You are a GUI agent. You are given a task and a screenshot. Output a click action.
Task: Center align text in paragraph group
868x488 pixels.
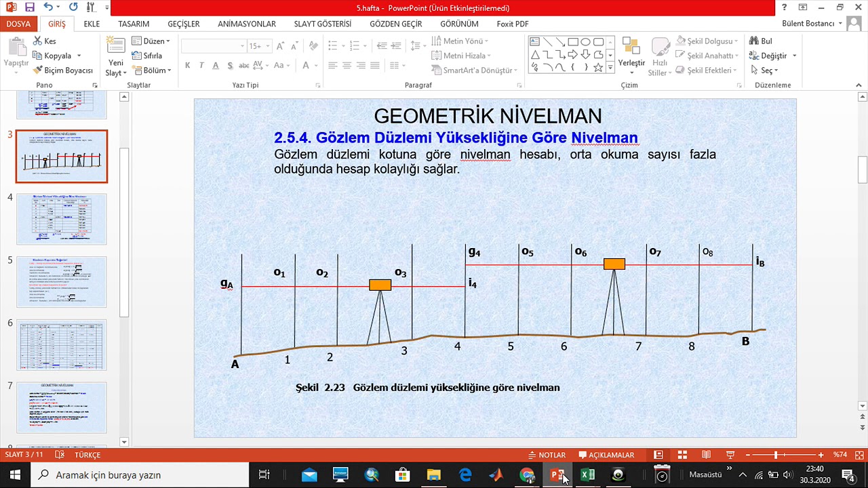pos(347,66)
